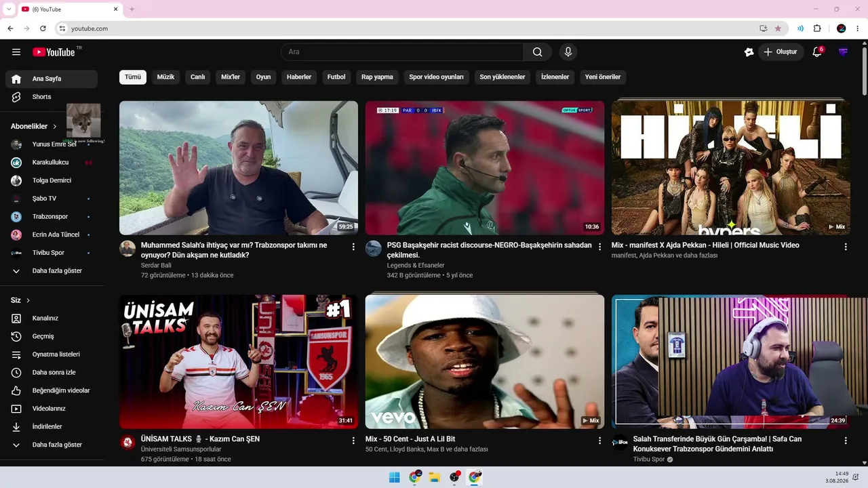
Task: Click the Chrome address bar
Action: [x=407, y=28]
